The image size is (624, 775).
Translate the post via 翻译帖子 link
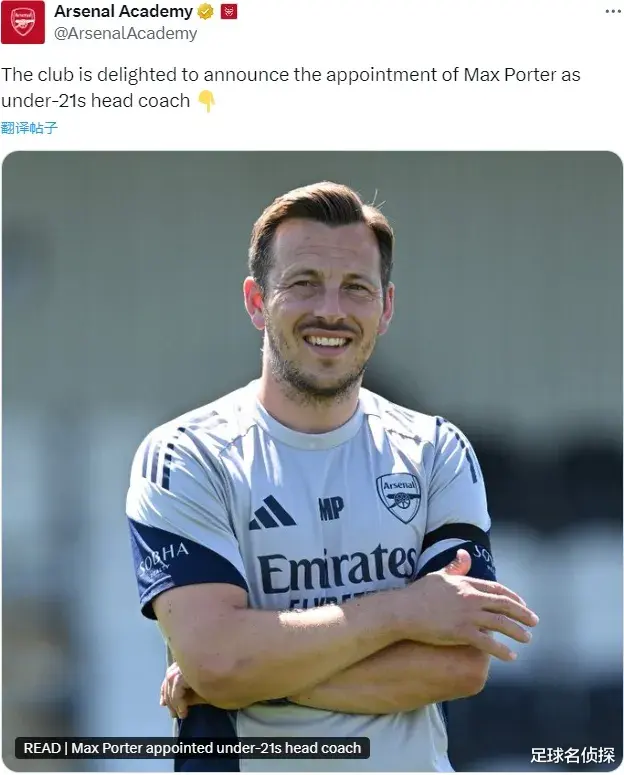29,128
